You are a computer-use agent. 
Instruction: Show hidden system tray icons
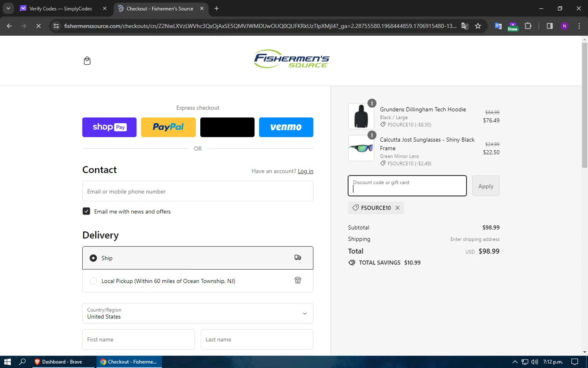point(515,362)
